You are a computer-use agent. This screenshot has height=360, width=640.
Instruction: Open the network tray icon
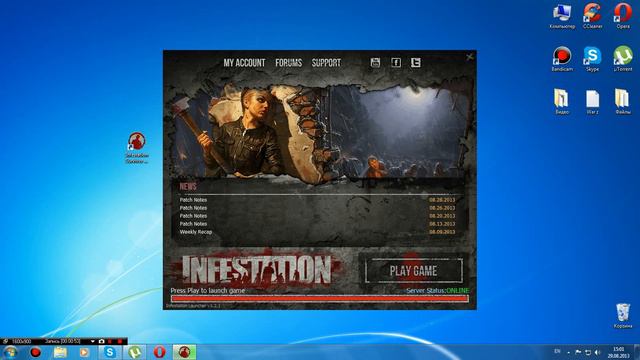click(x=588, y=352)
